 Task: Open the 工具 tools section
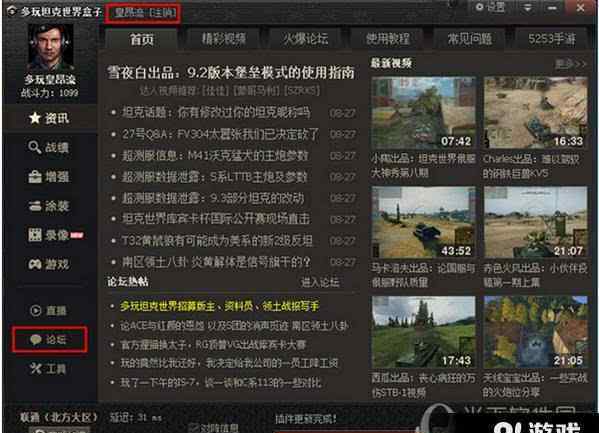(x=49, y=369)
